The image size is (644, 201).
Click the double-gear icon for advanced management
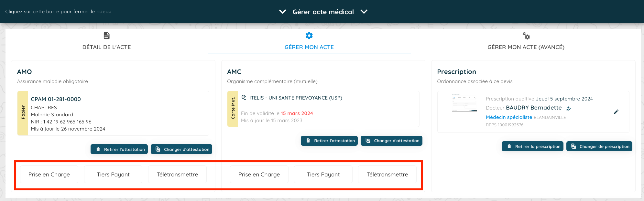(526, 36)
